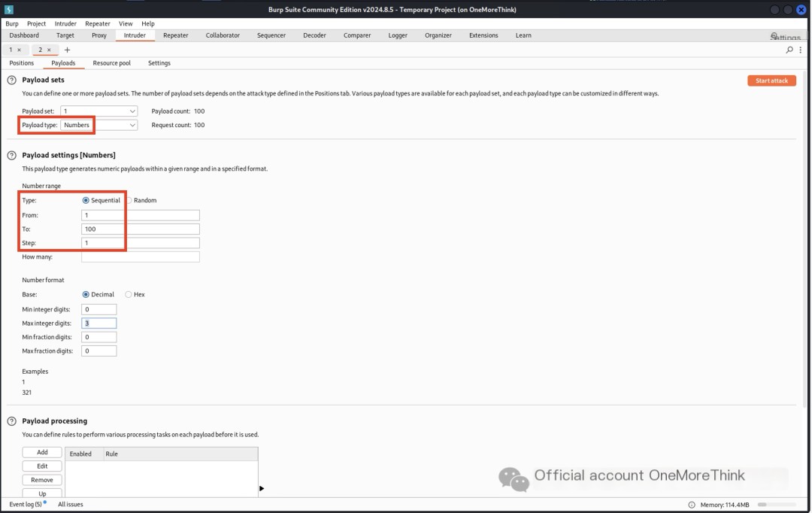
Task: Click the Rule column header
Action: click(x=180, y=454)
